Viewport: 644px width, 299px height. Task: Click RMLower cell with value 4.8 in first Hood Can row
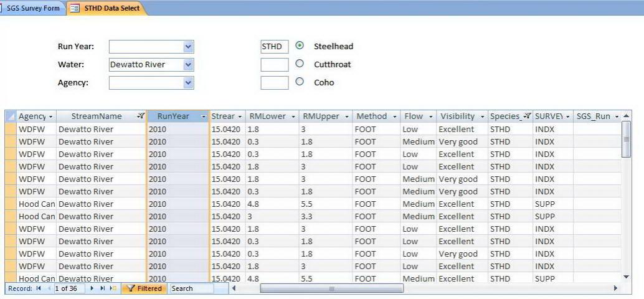pos(272,204)
